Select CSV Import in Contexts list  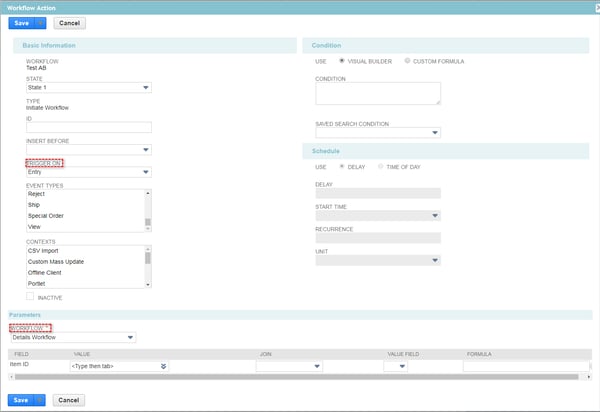pos(43,251)
